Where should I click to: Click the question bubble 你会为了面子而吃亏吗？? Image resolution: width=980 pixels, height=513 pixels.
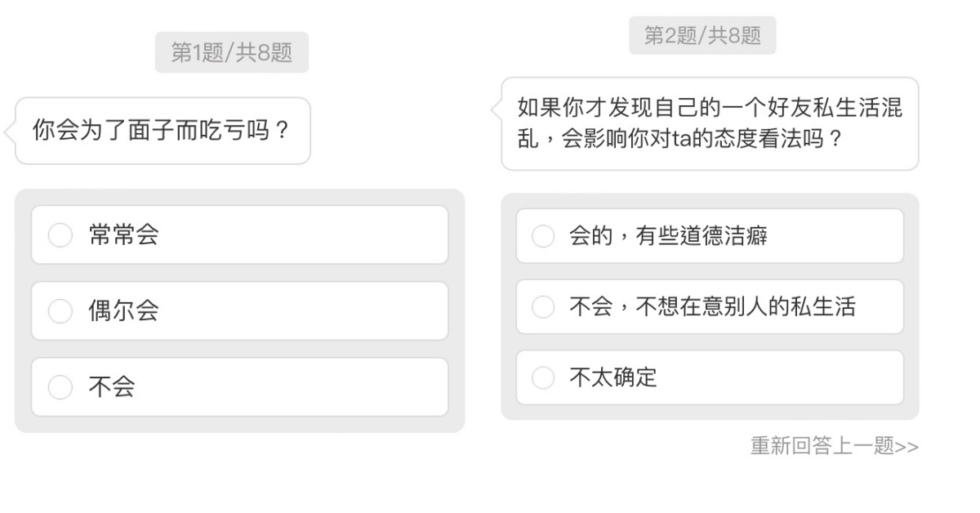(x=163, y=131)
